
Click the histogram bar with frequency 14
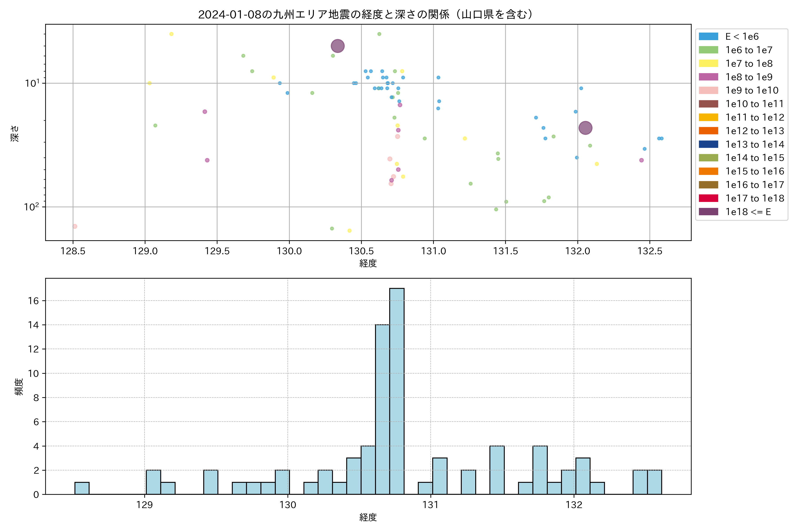tap(382, 409)
